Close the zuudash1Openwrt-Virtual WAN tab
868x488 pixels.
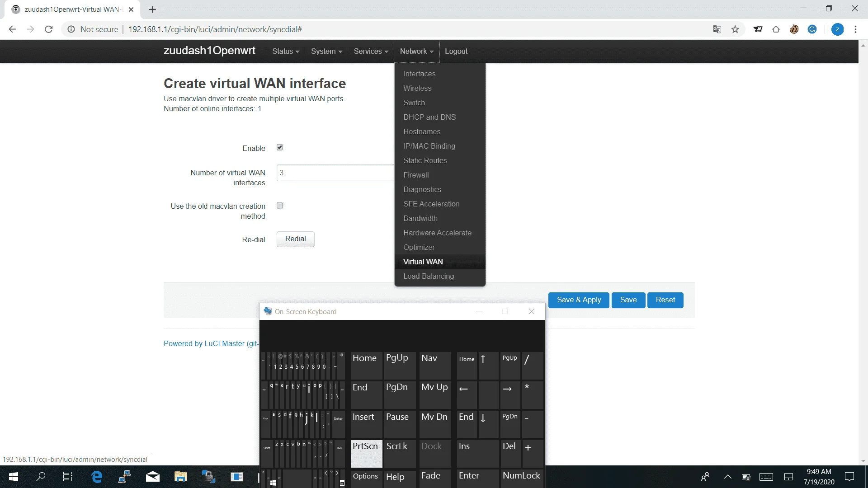click(x=131, y=9)
